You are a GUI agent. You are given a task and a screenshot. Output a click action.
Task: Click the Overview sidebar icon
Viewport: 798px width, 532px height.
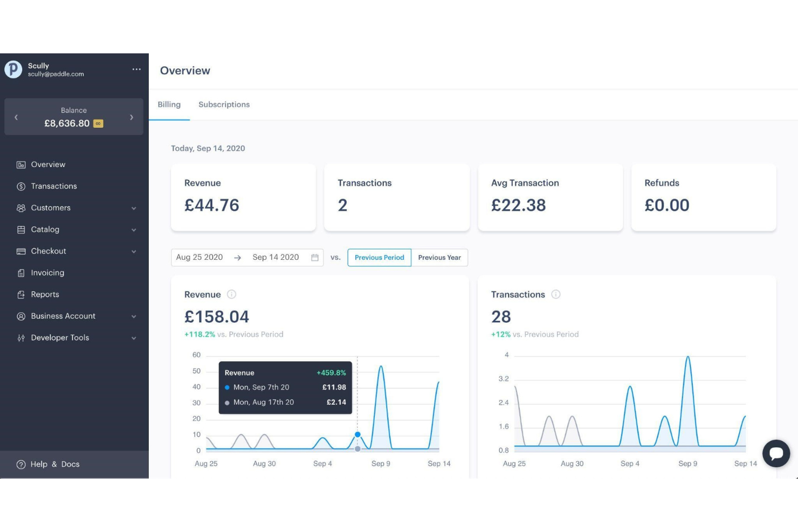21,165
